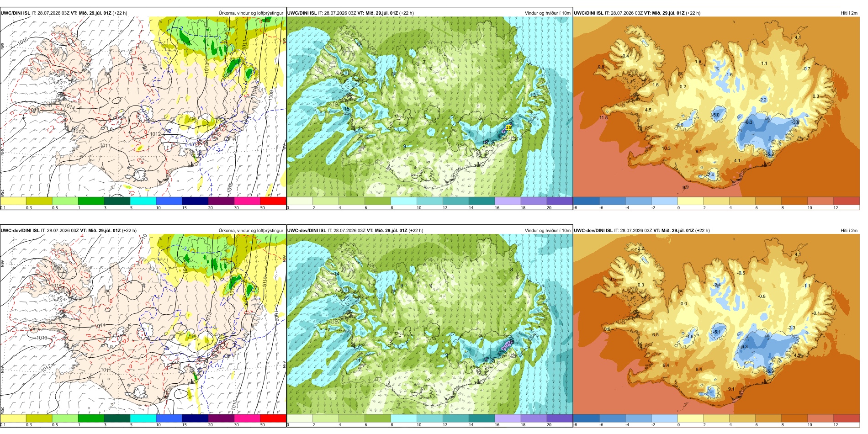Click the 14 wind label on UWC-dev wind map
This screenshot has height=434, width=868.
(x=337, y=274)
